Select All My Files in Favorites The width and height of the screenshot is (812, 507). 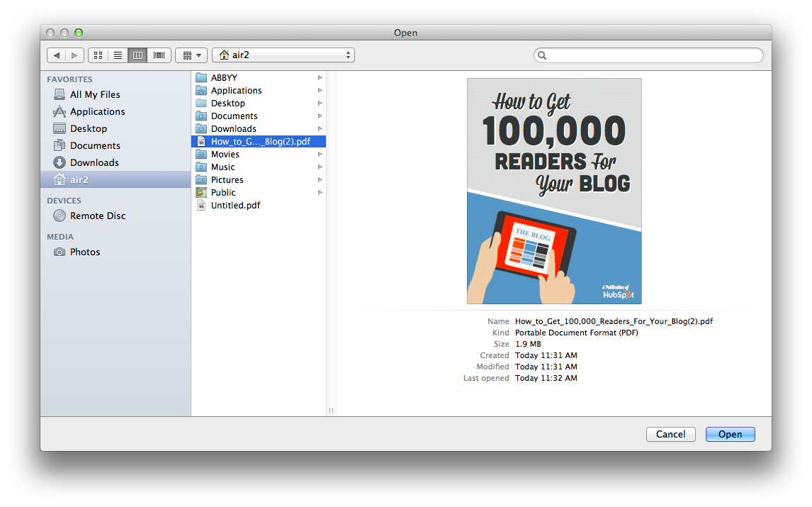[95, 94]
